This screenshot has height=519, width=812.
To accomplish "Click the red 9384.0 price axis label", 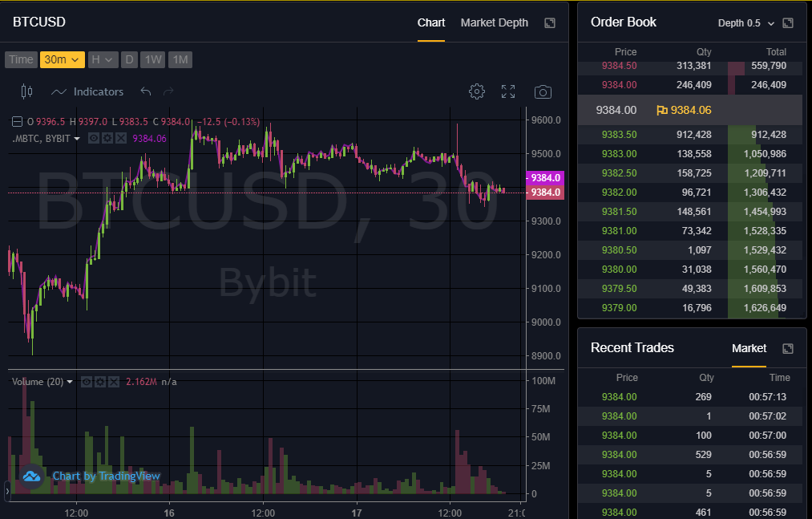I will [545, 193].
